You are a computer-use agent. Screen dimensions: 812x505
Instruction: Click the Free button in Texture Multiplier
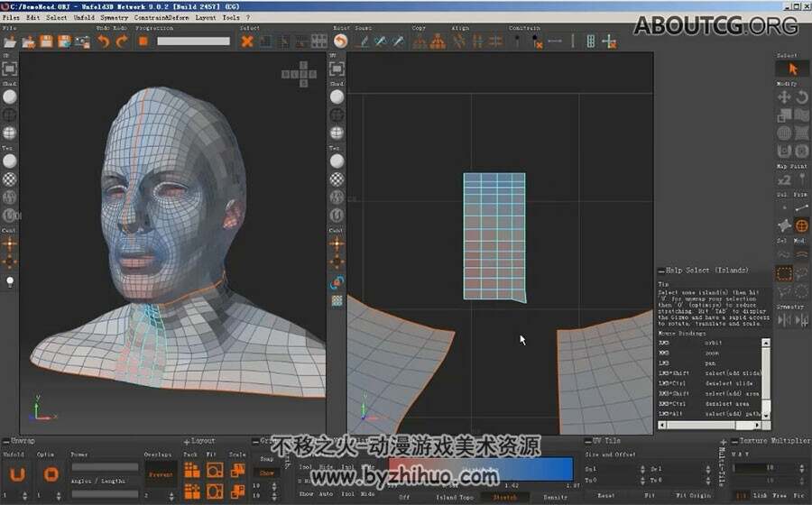pos(780,496)
